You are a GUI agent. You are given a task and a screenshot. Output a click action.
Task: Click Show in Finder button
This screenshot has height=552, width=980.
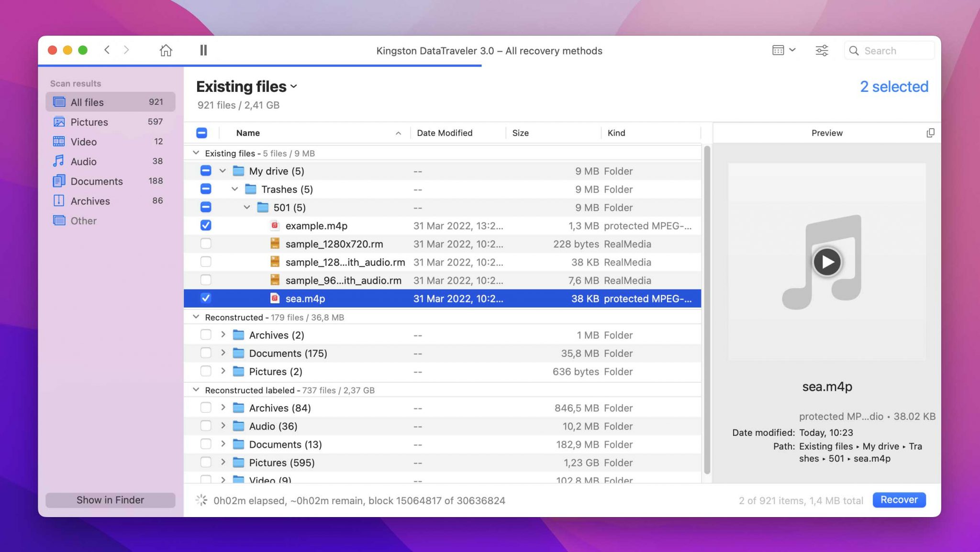pyautogui.click(x=111, y=499)
